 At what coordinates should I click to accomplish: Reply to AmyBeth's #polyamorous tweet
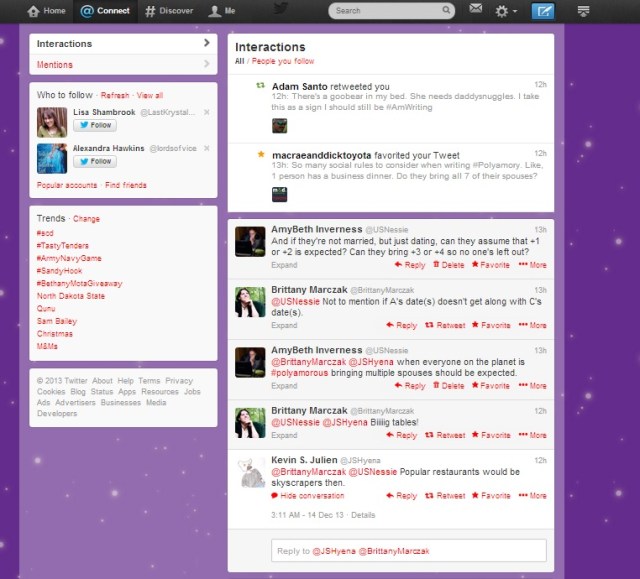tap(410, 386)
